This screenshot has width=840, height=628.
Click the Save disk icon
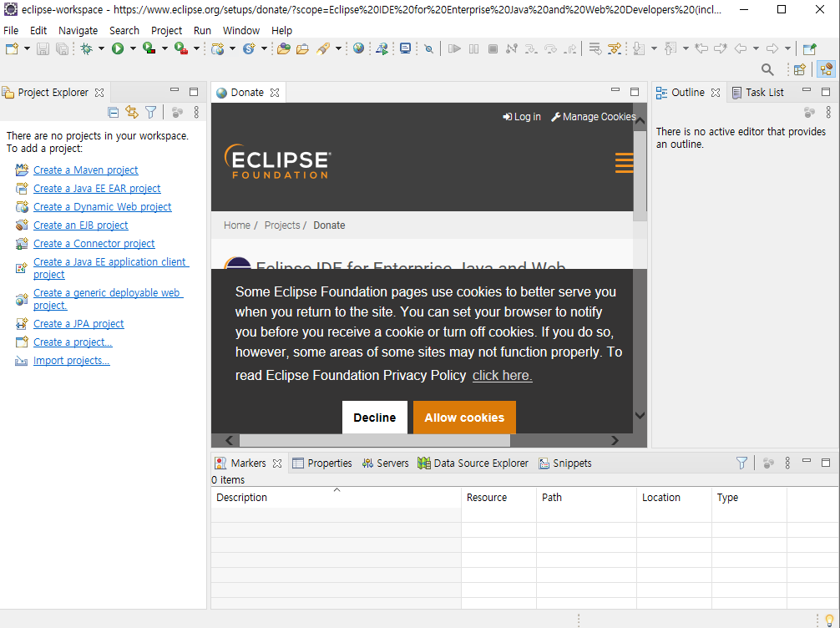(43, 48)
